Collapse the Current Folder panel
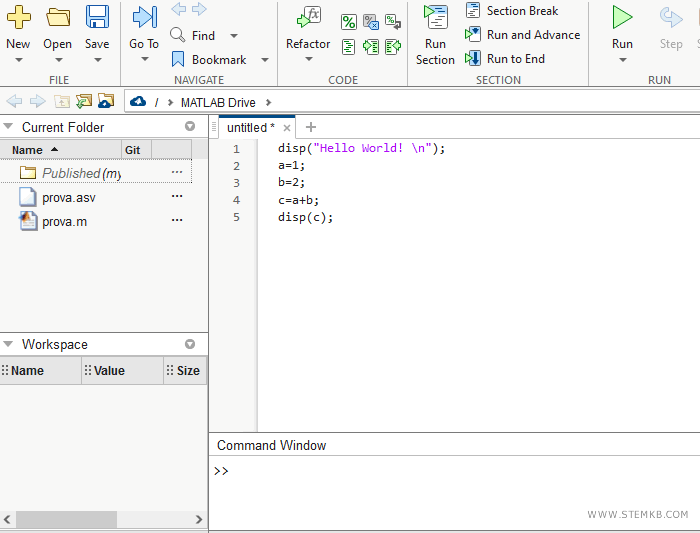 (x=9, y=127)
